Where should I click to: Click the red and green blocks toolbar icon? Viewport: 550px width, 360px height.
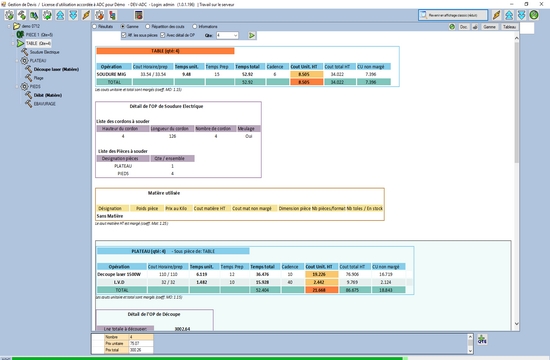click(x=113, y=15)
